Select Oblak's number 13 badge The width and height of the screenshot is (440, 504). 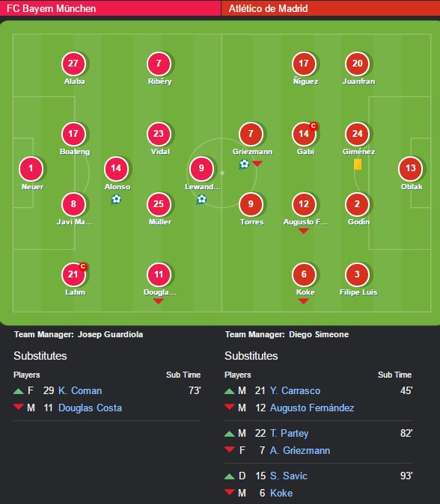click(x=410, y=169)
